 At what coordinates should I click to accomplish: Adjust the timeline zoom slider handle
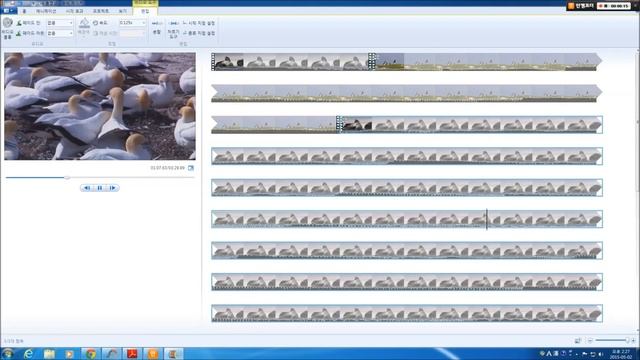click(627, 340)
